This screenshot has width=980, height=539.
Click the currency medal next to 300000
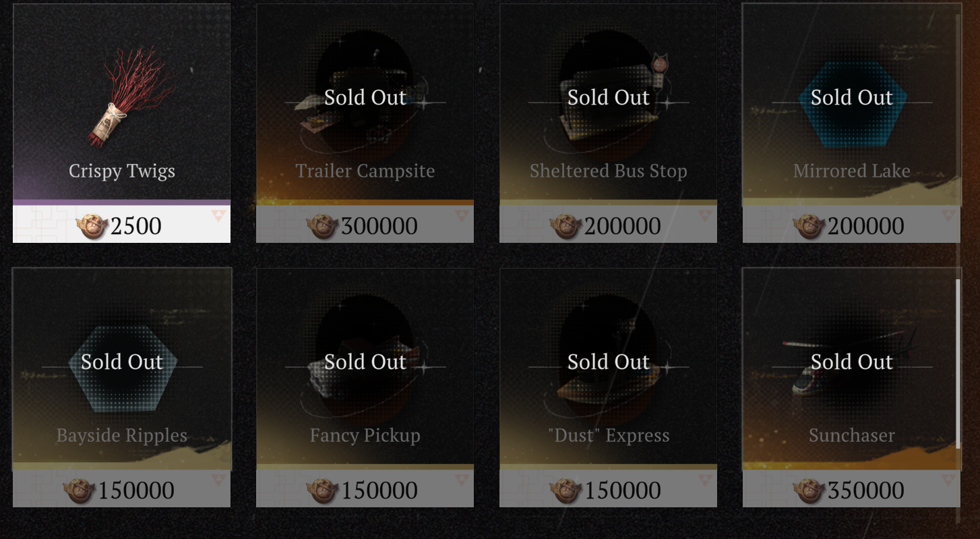tap(322, 226)
